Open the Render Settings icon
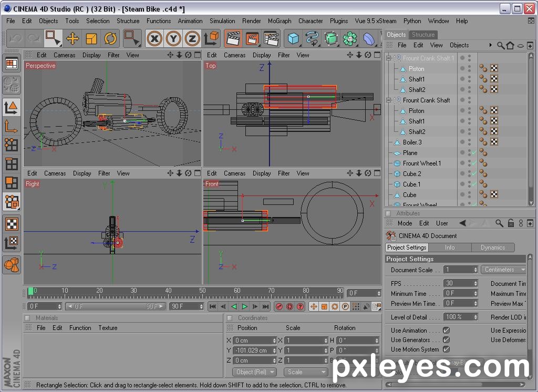 [272, 38]
